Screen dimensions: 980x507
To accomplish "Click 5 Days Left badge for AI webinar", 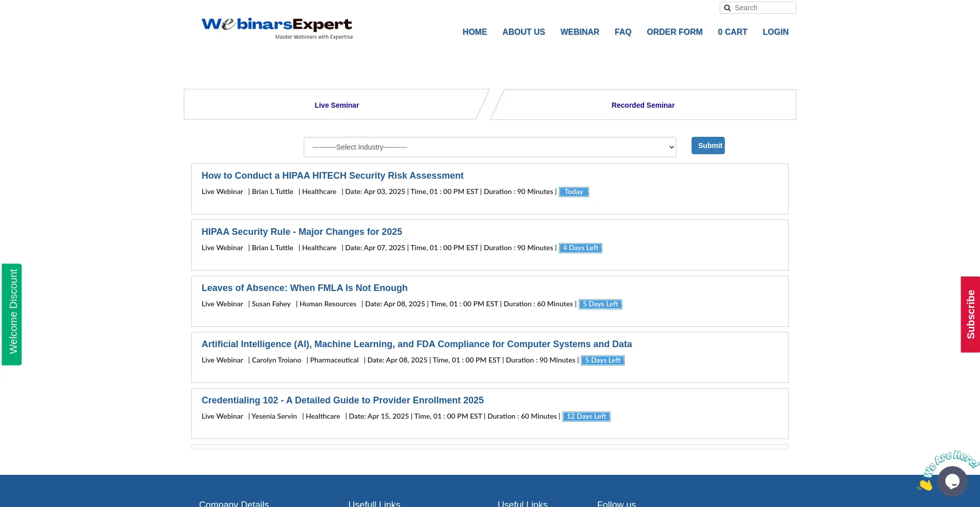I will tap(603, 360).
